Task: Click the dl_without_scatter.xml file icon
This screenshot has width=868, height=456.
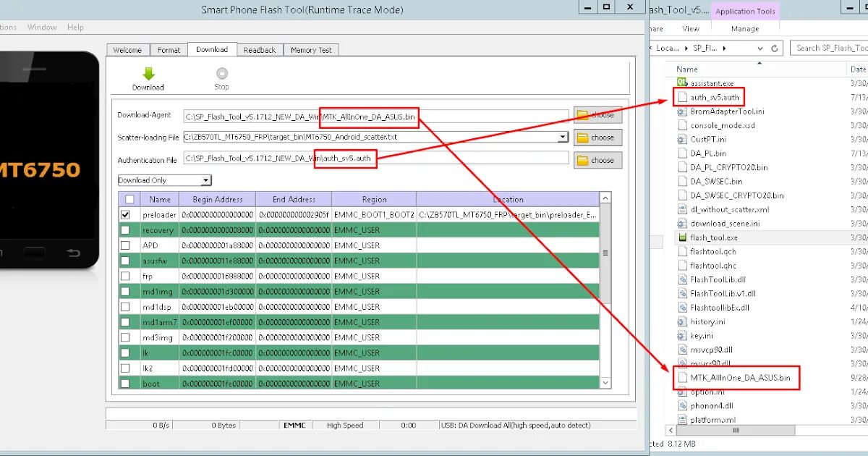Action: coord(682,209)
